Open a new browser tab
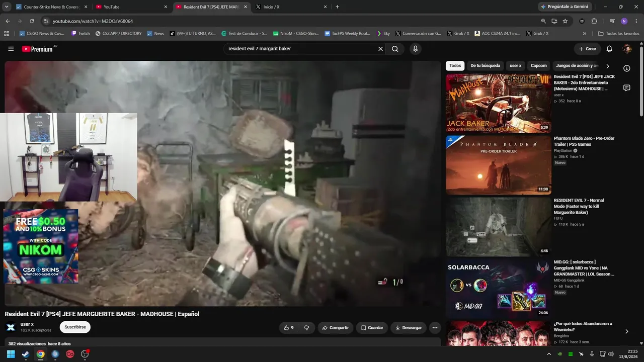The height and width of the screenshot is (362, 644). 337,7
